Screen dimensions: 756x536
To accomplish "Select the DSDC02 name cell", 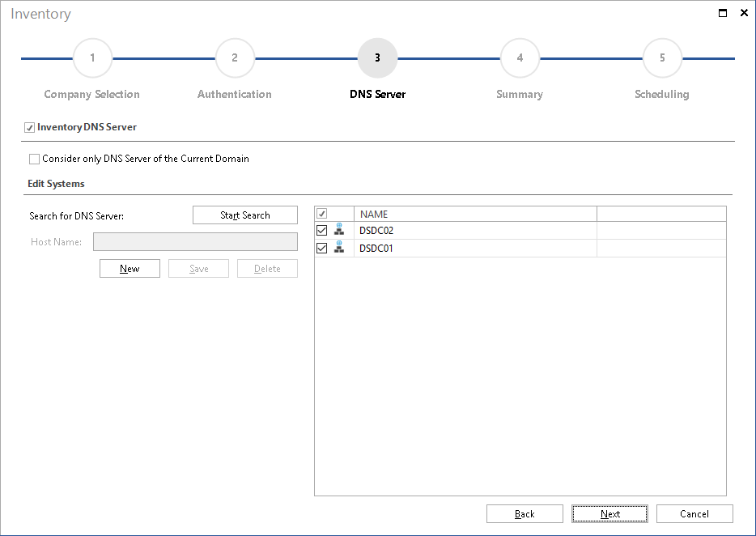I will point(475,231).
